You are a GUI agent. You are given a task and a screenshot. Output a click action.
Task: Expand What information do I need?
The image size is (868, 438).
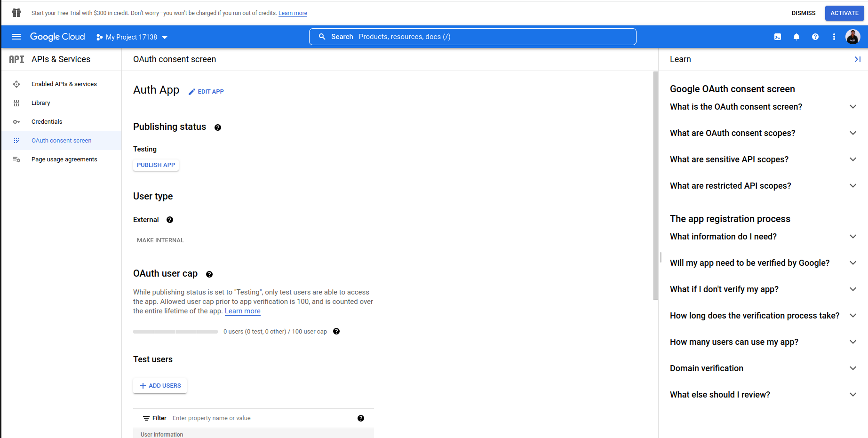763,237
